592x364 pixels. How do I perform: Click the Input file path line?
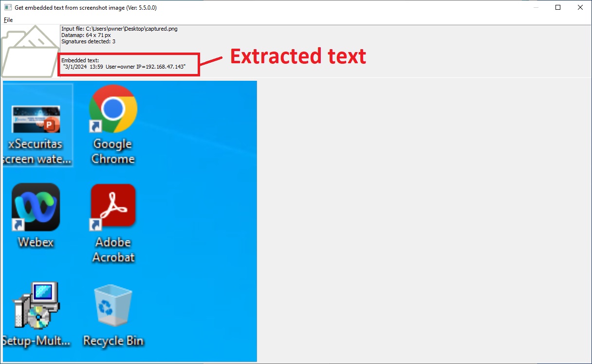(x=119, y=29)
